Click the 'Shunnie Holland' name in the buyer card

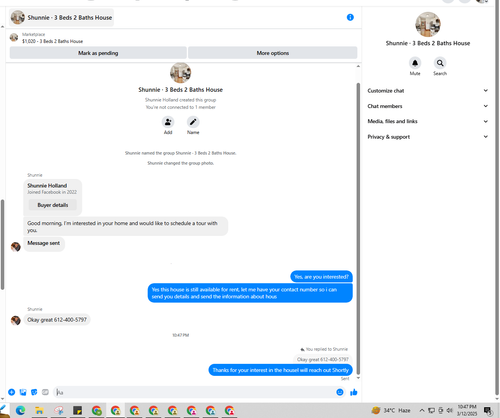pos(47,185)
